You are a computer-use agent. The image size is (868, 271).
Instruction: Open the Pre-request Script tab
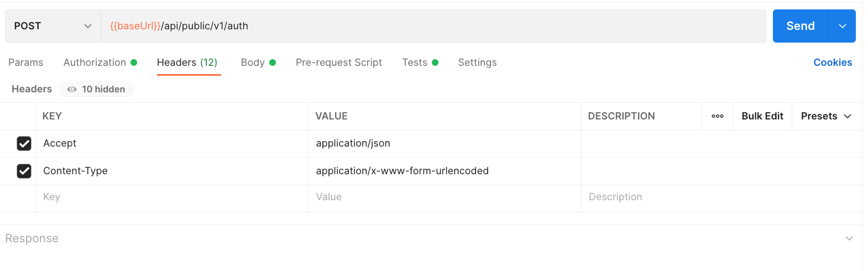click(338, 62)
